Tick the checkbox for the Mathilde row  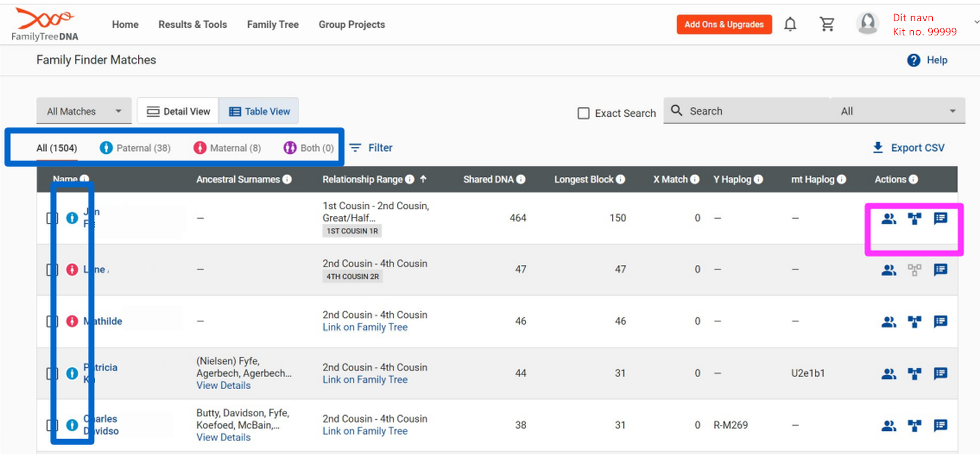coord(52,321)
